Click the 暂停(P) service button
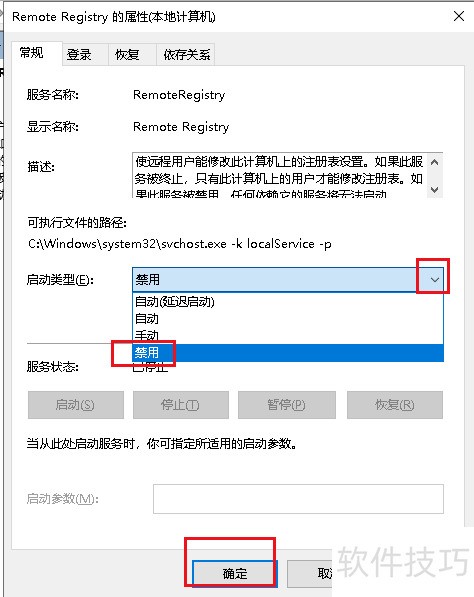The height and width of the screenshot is (597, 474). coord(287,405)
